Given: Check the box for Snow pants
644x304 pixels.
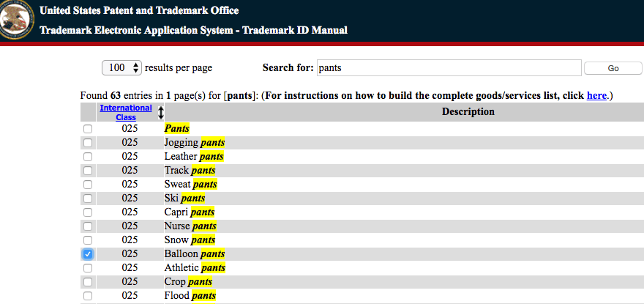Looking at the screenshot, I should point(88,240).
